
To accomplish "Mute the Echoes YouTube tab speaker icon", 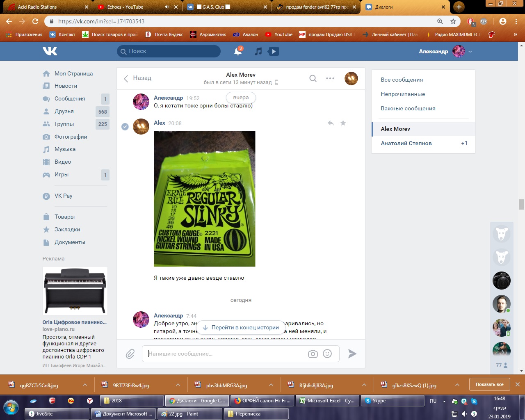I will (167, 7).
